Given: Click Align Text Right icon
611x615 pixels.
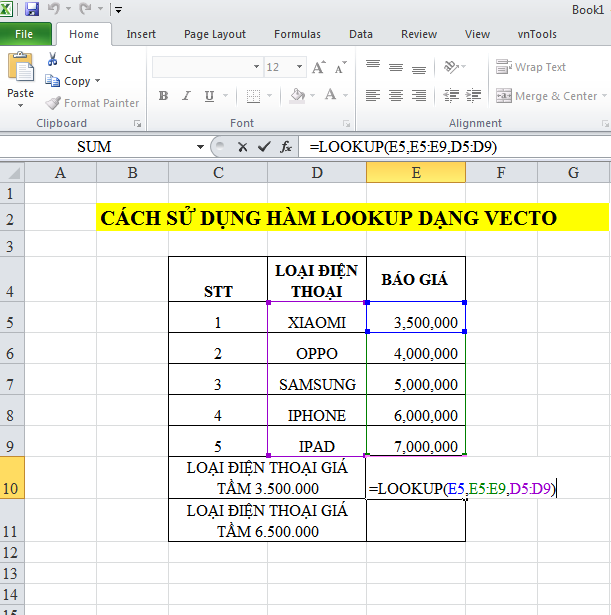Looking at the screenshot, I should pyautogui.click(x=419, y=96).
